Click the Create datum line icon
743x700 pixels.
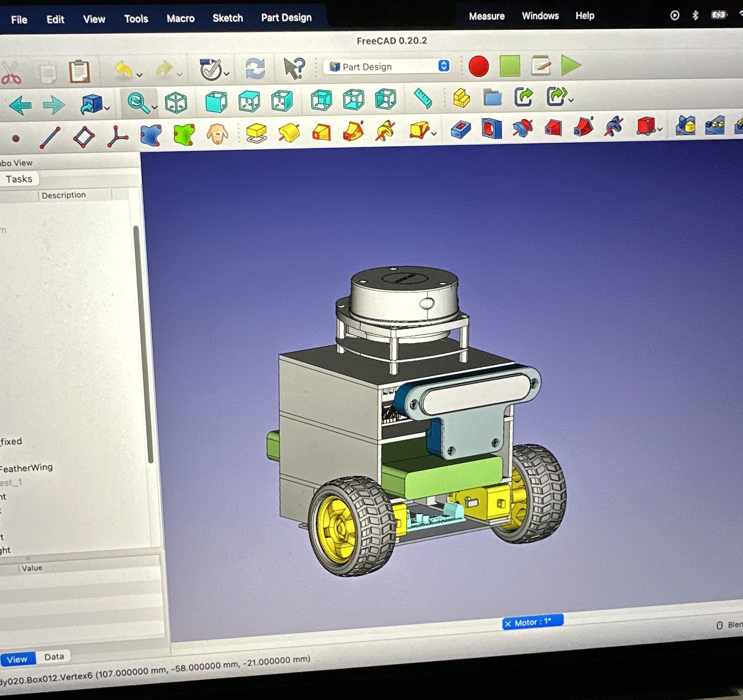(x=50, y=138)
